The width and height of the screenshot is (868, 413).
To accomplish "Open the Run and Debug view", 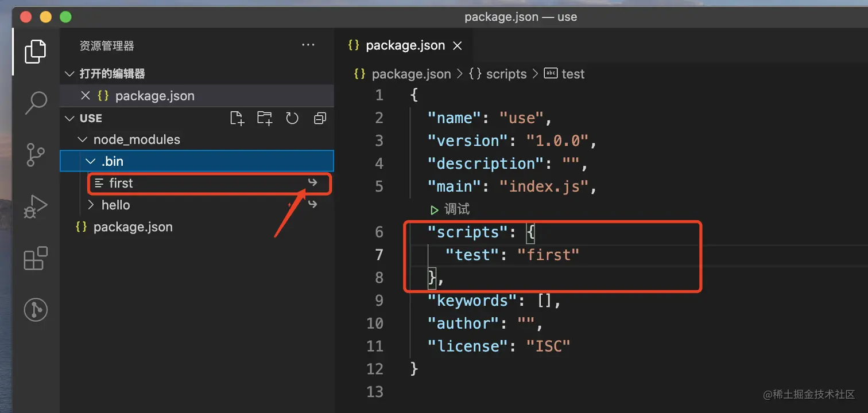I will coord(36,206).
